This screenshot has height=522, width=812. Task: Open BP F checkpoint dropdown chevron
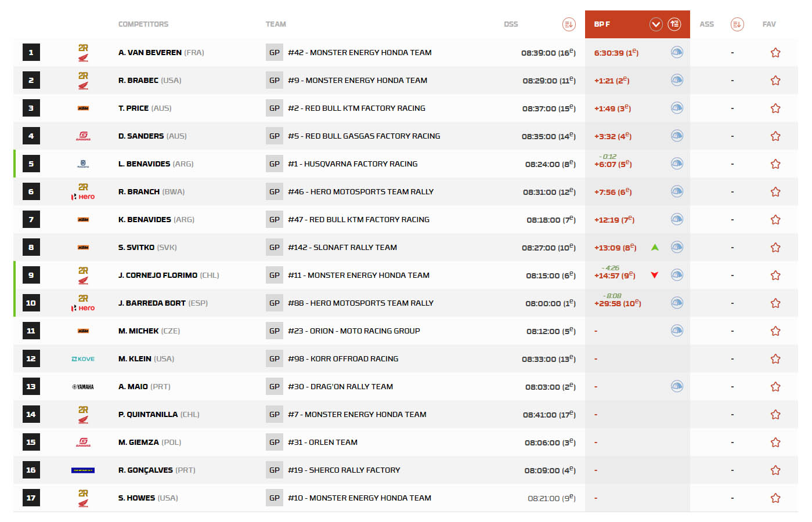[656, 24]
